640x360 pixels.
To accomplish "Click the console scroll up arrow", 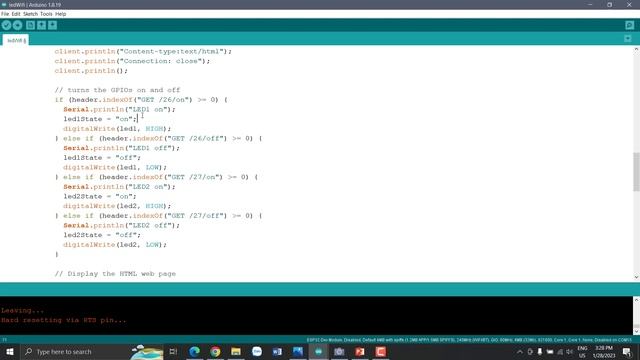I will pos(636,300).
